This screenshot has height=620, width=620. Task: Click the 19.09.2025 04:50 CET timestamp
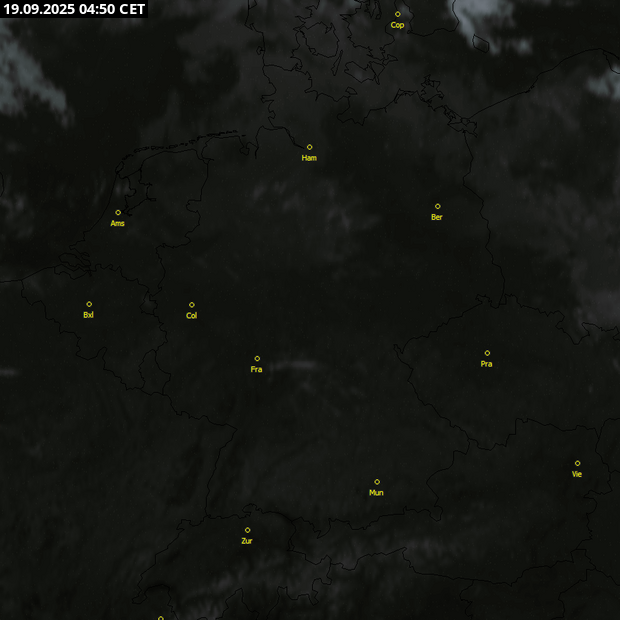click(74, 9)
